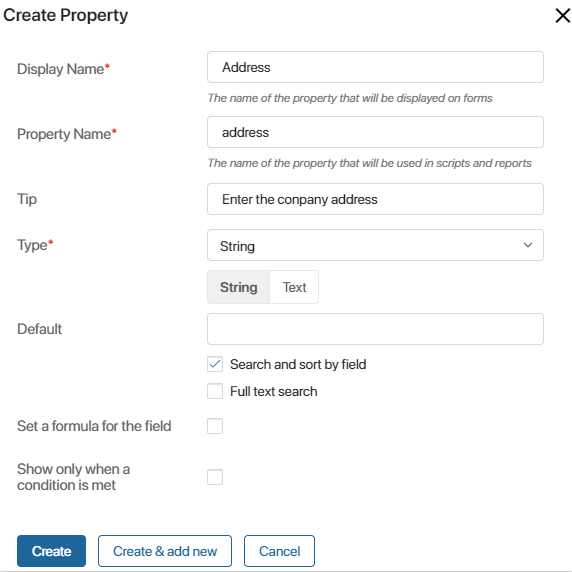572x572 pixels.
Task: Edit the Tip text field
Action: click(x=375, y=199)
